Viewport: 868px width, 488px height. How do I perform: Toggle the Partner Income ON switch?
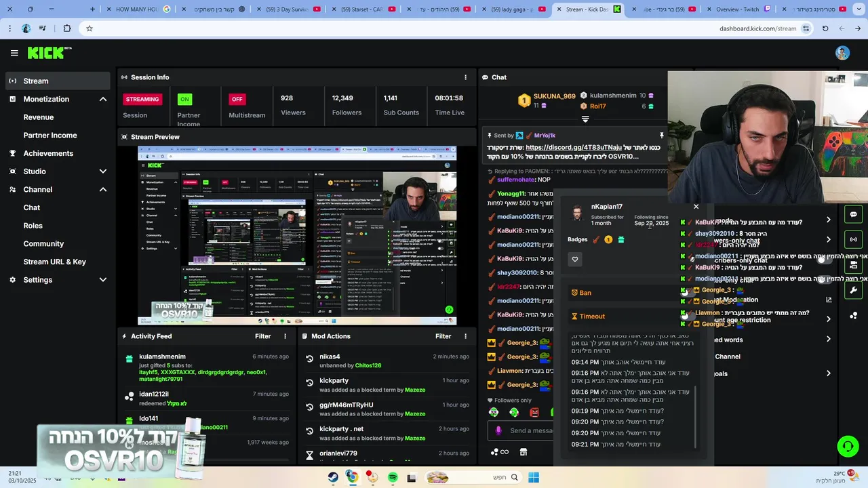[184, 99]
